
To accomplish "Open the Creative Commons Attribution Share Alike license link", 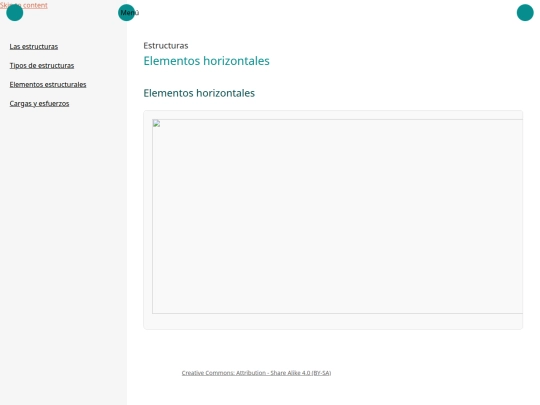I will (256, 373).
